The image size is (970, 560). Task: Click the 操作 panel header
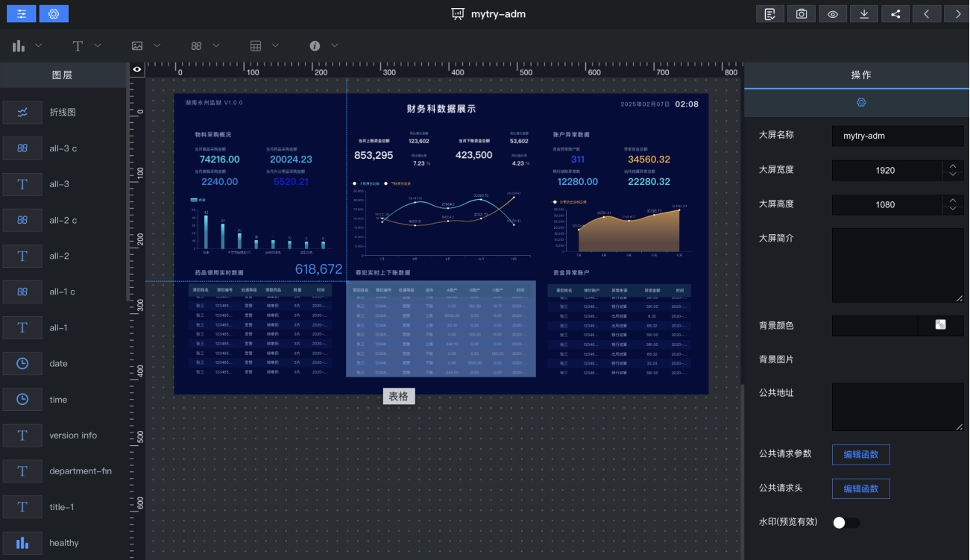point(861,75)
